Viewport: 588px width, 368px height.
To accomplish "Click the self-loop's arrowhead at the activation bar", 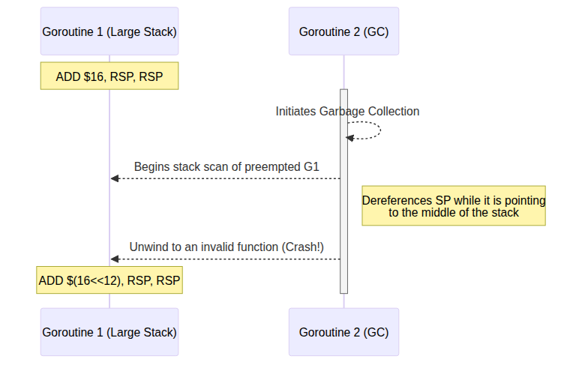I will click(350, 138).
